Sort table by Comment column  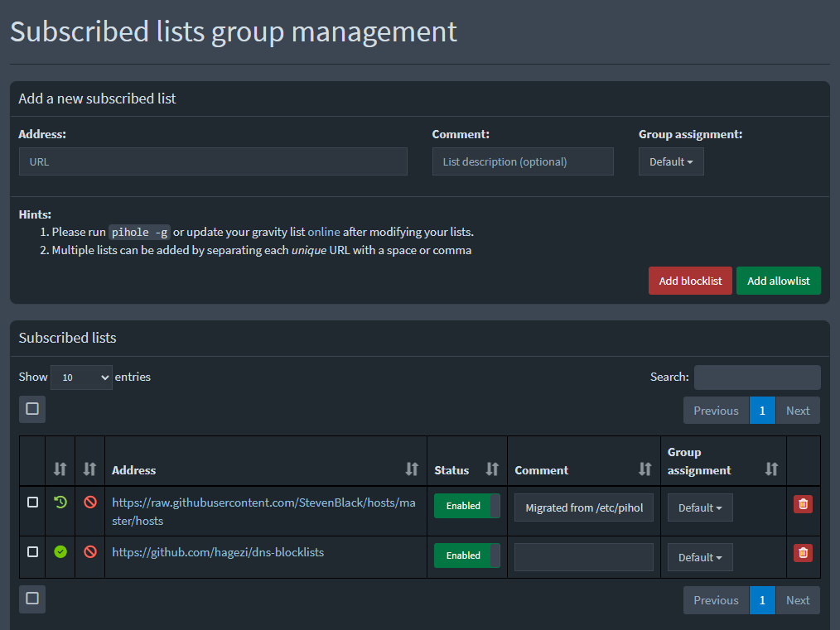tap(644, 469)
